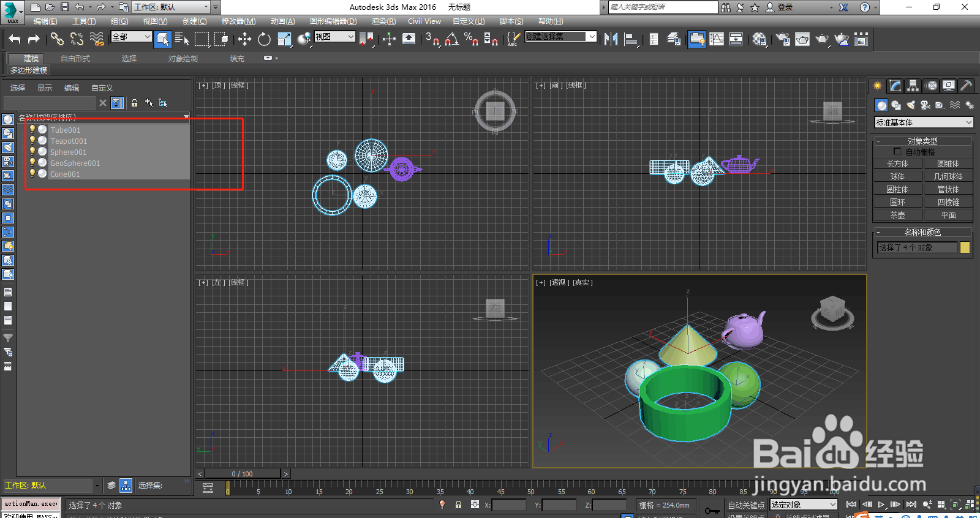Collapse the 对象类型 rollout
The width and height of the screenshot is (980, 518).
tap(922, 141)
